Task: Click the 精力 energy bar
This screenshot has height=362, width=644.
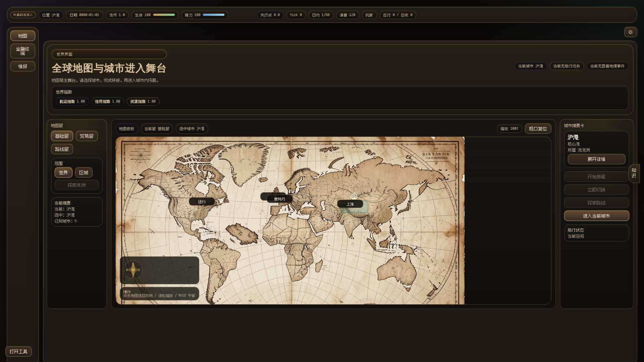Action: pos(213,15)
